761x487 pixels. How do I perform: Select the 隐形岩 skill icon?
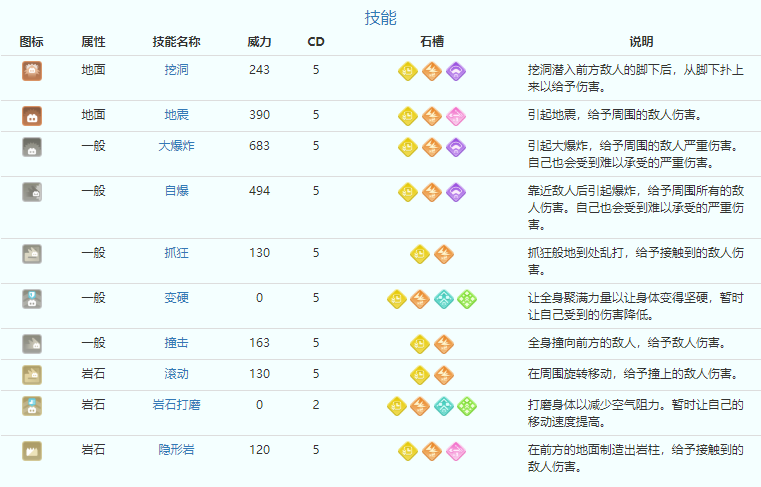(31, 450)
